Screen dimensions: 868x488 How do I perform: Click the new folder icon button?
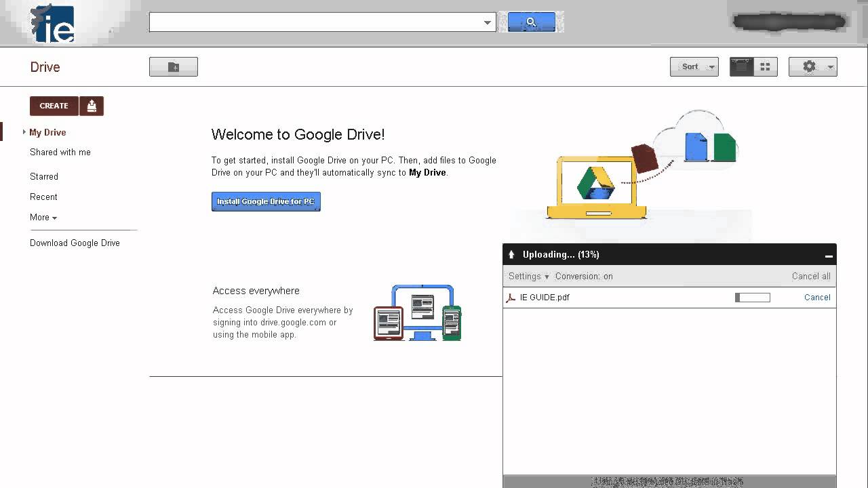click(x=174, y=66)
